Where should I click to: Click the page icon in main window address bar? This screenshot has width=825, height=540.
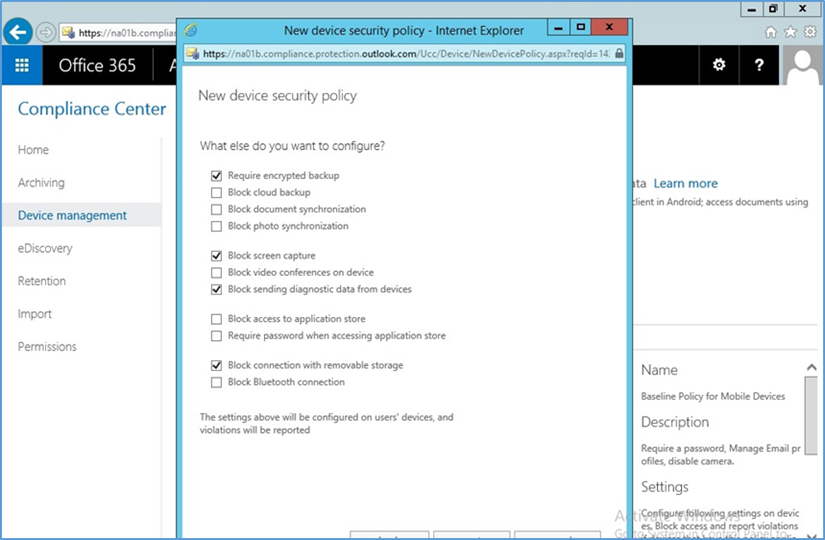(68, 33)
